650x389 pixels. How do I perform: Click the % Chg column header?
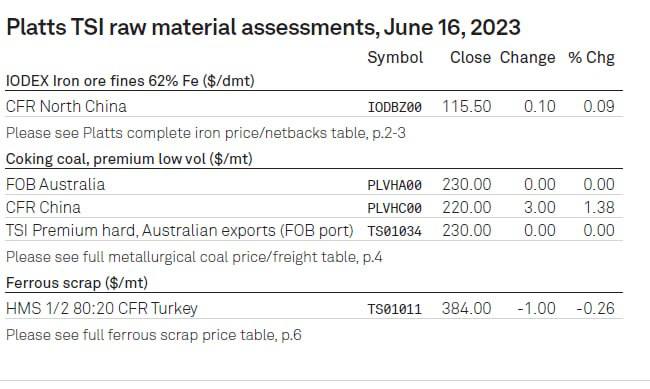click(x=592, y=58)
